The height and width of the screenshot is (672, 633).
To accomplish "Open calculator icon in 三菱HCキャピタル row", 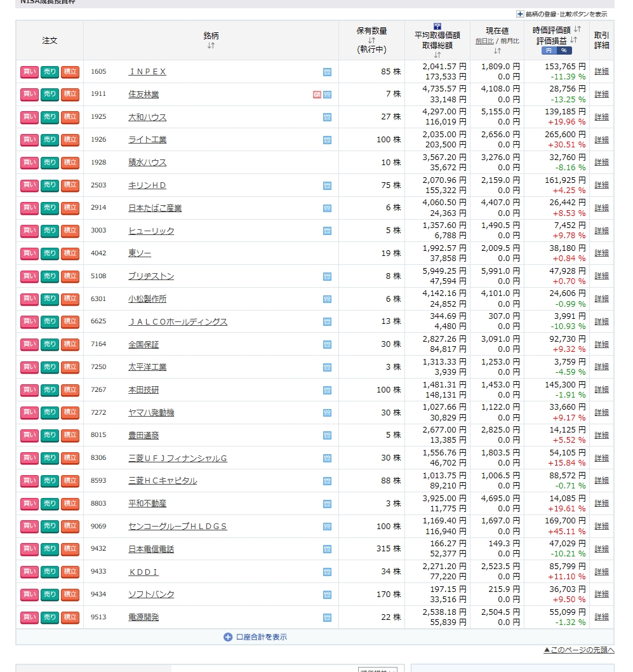I will pyautogui.click(x=327, y=481).
